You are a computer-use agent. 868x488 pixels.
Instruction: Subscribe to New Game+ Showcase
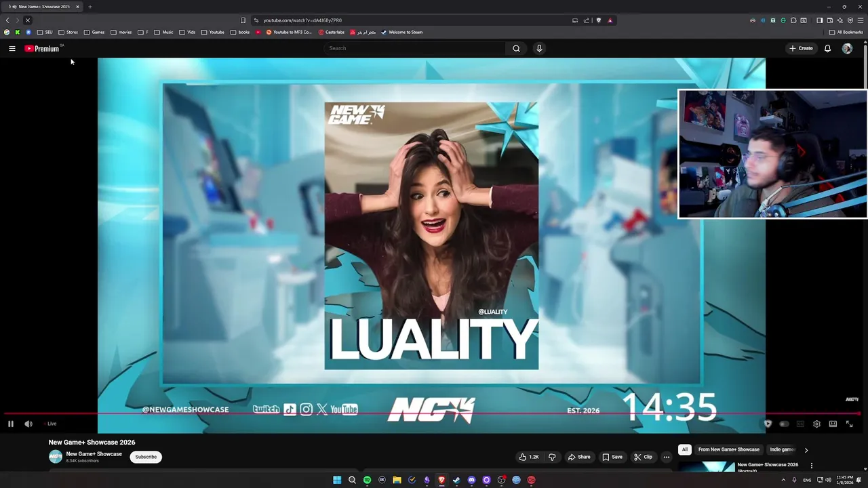tap(146, 457)
